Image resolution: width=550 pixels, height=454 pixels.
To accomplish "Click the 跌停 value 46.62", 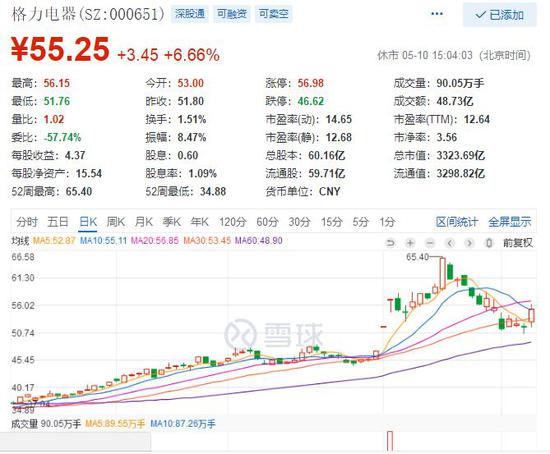I will [311, 101].
